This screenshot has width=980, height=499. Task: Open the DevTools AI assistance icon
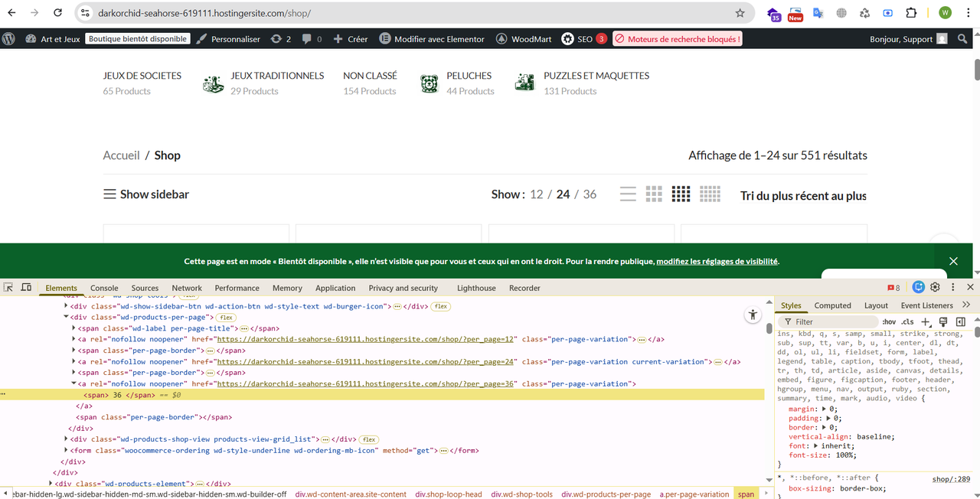coord(919,288)
